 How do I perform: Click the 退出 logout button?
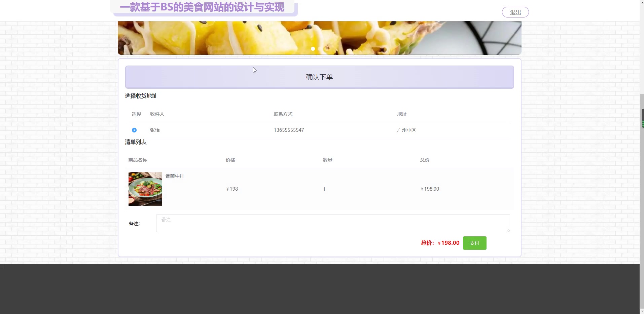515,12
